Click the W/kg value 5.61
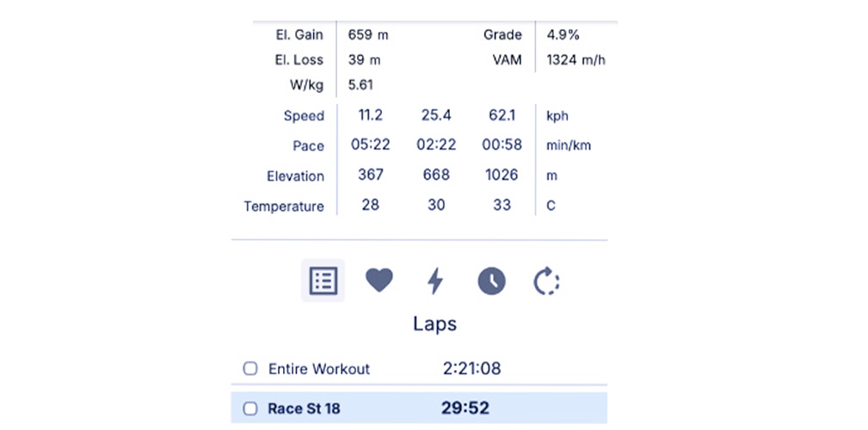 [360, 85]
